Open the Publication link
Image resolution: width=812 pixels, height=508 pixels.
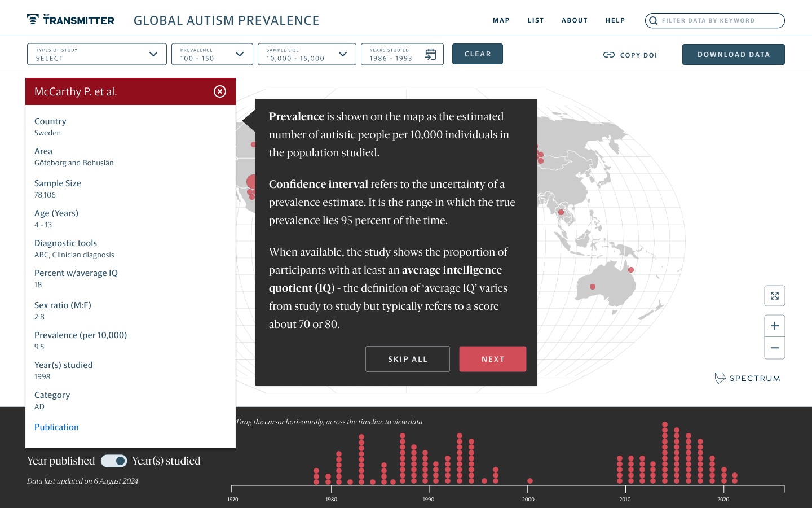[56, 427]
